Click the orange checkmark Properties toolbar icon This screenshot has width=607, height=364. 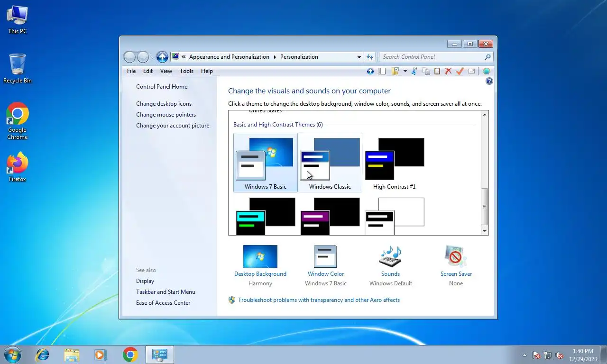pyautogui.click(x=460, y=71)
